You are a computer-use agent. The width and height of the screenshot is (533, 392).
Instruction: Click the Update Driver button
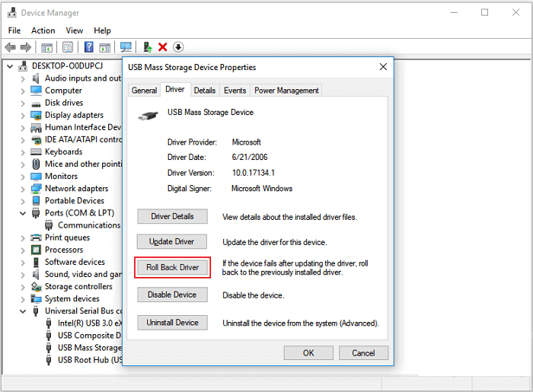(x=171, y=241)
